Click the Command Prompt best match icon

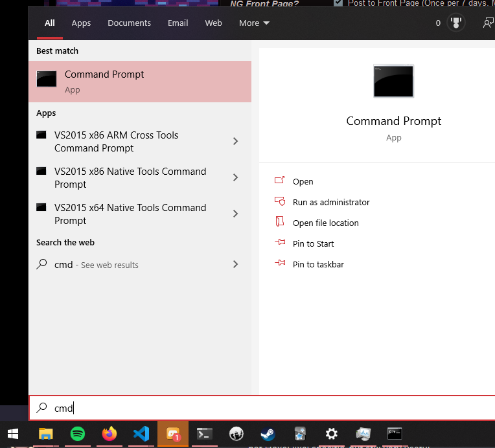[x=47, y=79]
